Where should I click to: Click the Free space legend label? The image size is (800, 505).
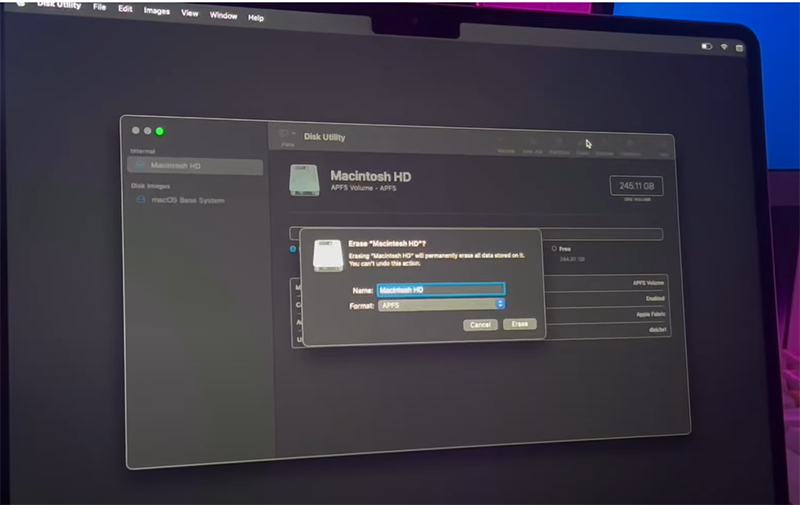pos(564,249)
